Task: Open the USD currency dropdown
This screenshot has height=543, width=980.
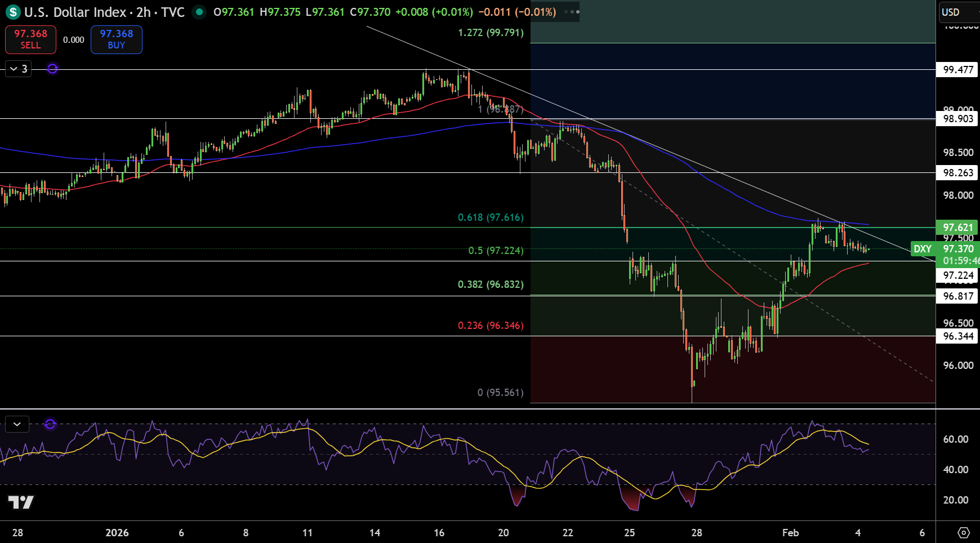Action: pyautogui.click(x=959, y=12)
